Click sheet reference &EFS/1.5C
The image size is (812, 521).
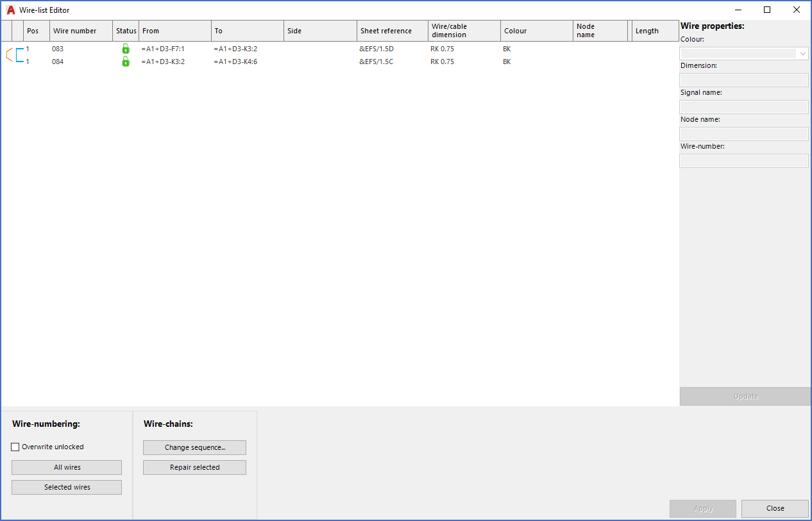376,62
